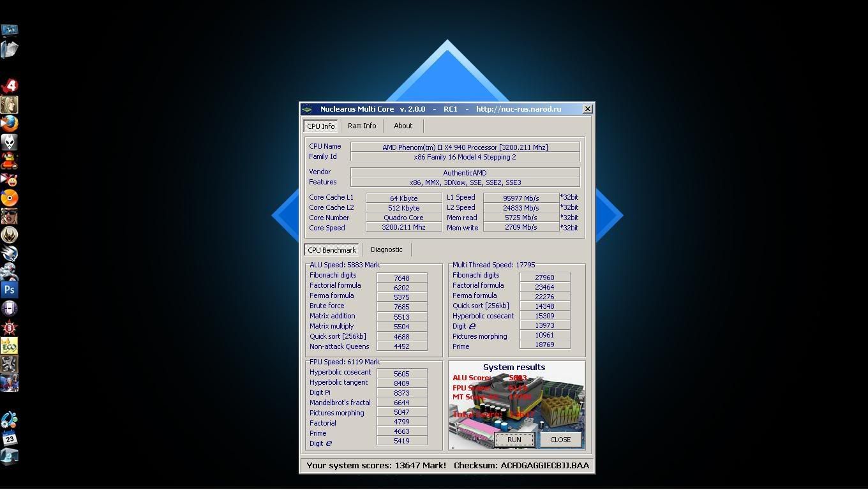
Task: Open the Internet Explorer dock icon
Action: coord(10,457)
